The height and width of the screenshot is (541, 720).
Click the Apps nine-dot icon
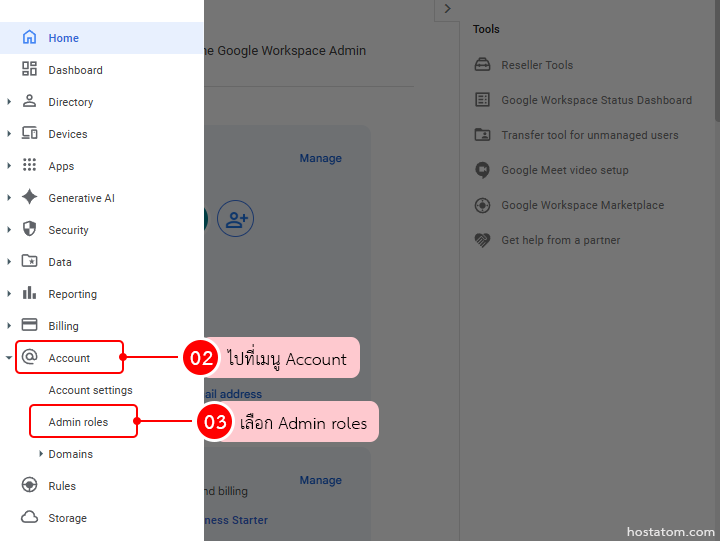[x=29, y=165]
